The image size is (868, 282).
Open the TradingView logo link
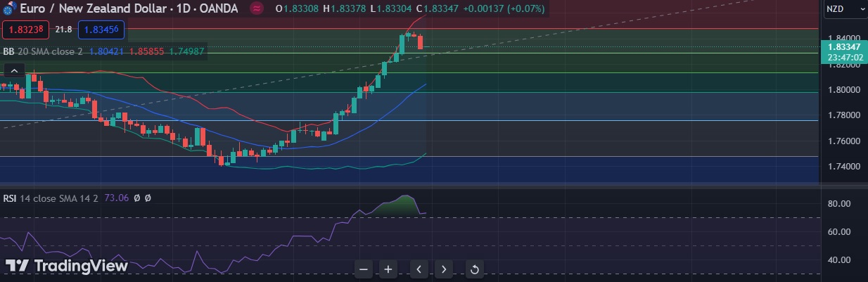pos(68,266)
